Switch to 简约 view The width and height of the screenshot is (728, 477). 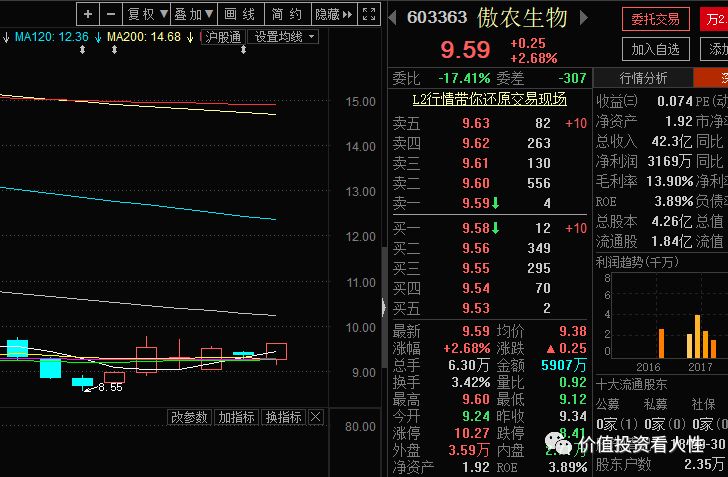click(x=287, y=14)
